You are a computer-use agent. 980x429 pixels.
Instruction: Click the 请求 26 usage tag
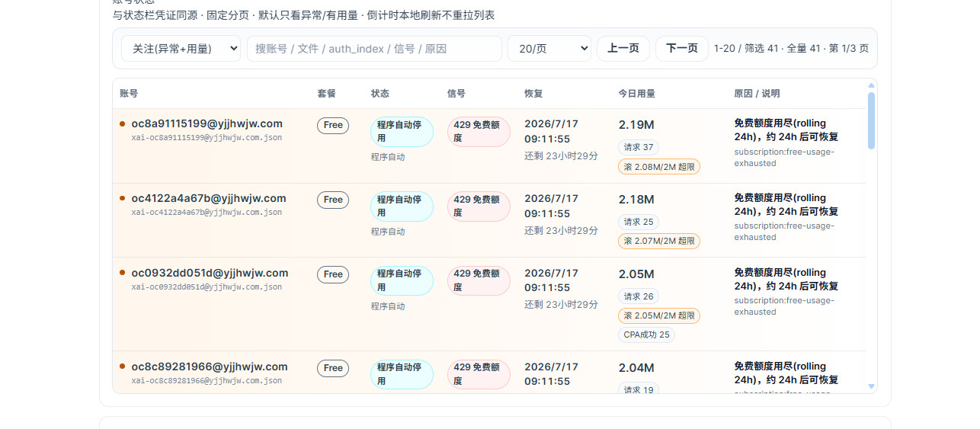pos(639,296)
